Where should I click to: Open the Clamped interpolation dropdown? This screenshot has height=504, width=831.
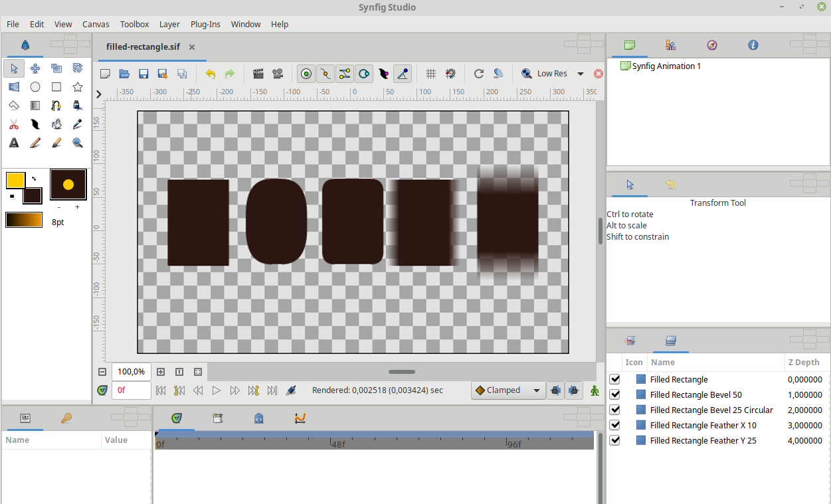click(508, 390)
